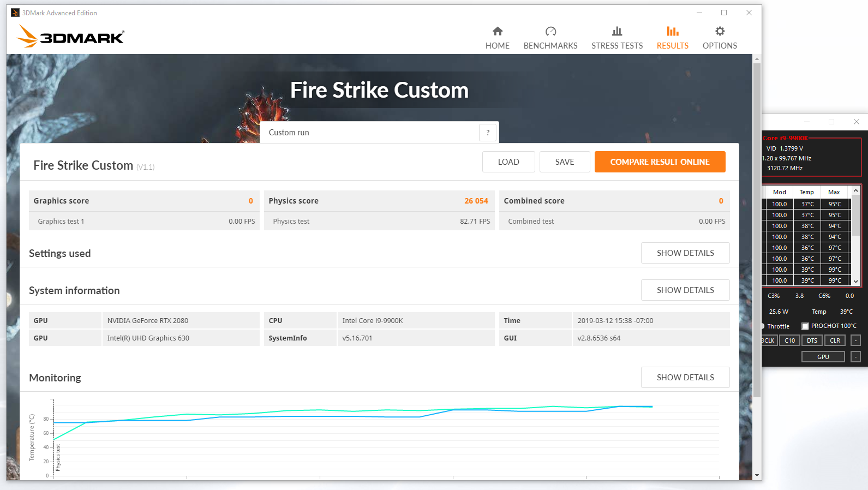This screenshot has width=868, height=490.
Task: Click the Time value 2019-03-12 15:38
Action: (615, 321)
